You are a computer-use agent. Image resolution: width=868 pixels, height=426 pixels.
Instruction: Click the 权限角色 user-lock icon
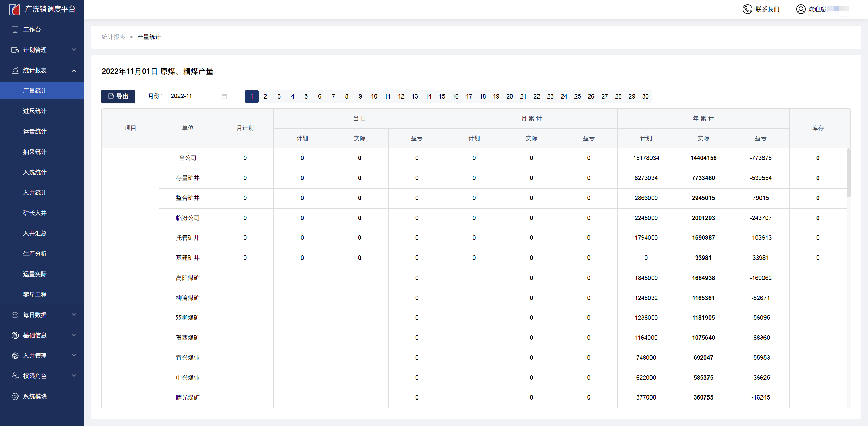click(15, 376)
